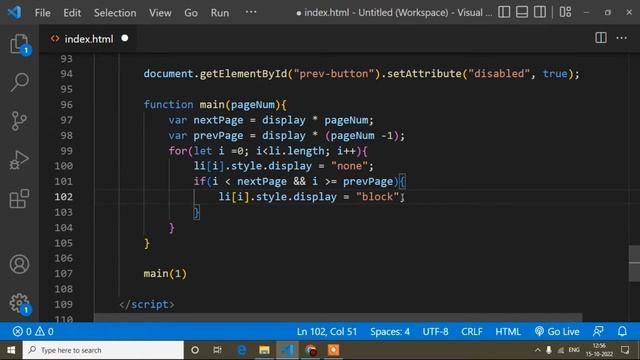Viewport: 640px width, 360px height.
Task: Click the Windows taskbar search box
Action: [x=103, y=350]
